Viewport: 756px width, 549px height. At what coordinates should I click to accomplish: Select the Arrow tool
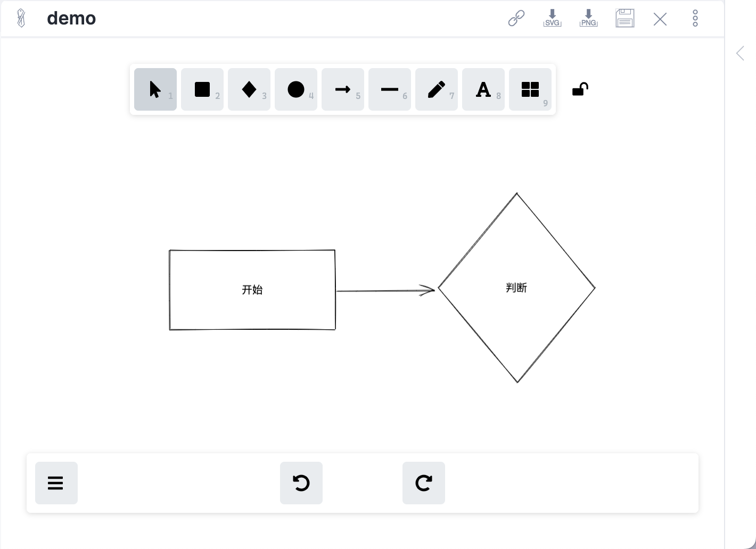point(343,89)
